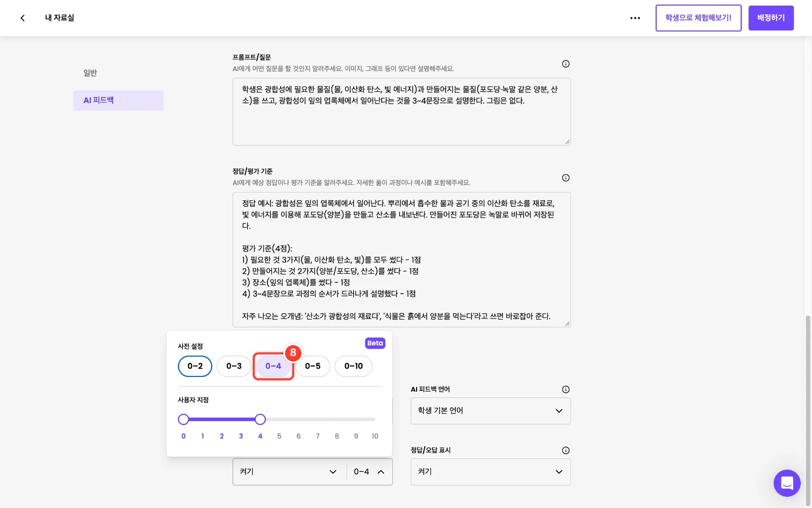This screenshot has width=812, height=508.
Task: Click into the 프롬프트/질문 text area
Action: (x=401, y=112)
